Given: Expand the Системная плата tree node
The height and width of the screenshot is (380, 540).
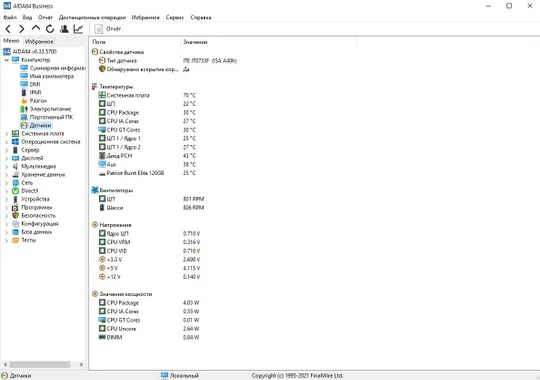Looking at the screenshot, I should (7, 133).
